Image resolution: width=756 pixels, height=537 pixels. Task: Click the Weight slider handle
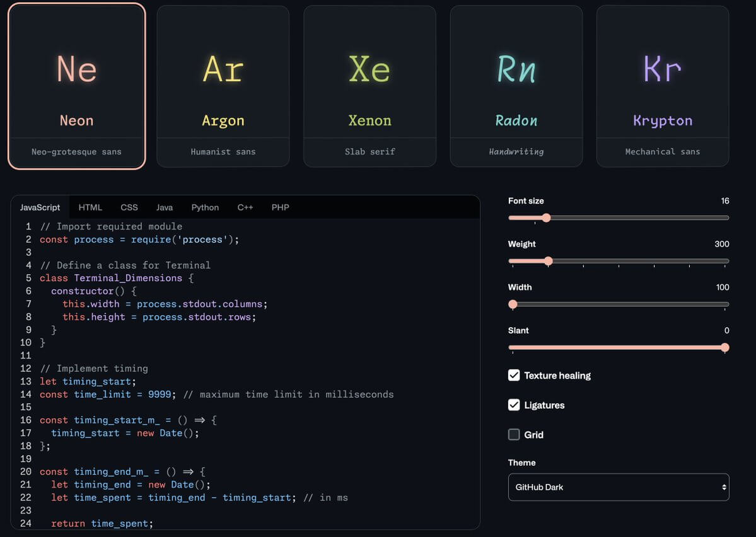click(547, 260)
